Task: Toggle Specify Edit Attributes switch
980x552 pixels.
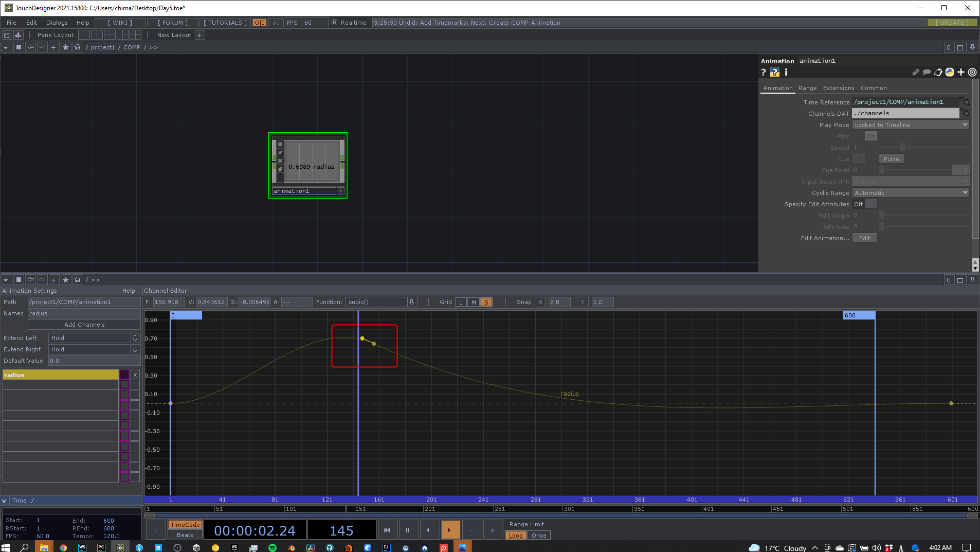Action: 870,204
